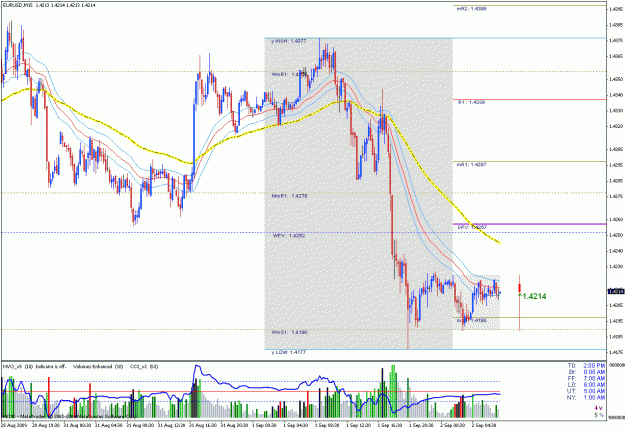Click the CCI_v2 indicator label
This screenshot has height=429, width=625.
click(x=144, y=367)
